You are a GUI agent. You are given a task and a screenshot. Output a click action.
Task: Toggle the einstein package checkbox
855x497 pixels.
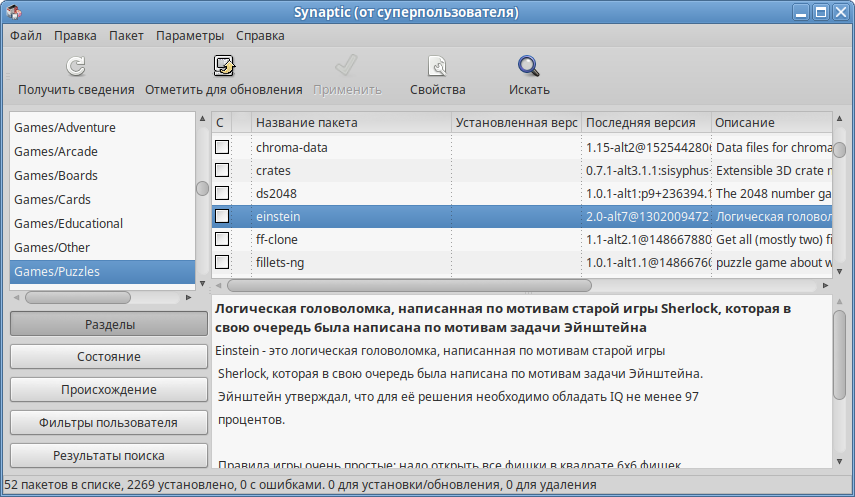[222, 216]
